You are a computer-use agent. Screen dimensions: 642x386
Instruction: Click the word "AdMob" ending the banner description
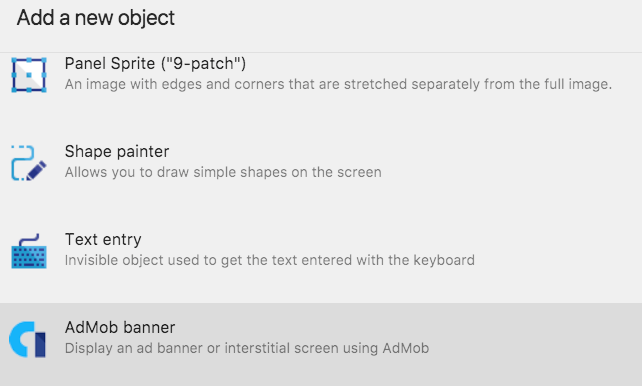click(x=406, y=348)
